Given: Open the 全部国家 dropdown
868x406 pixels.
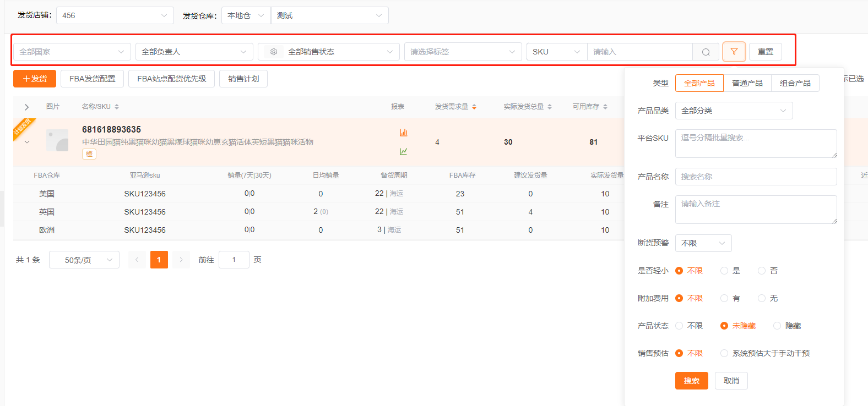Looking at the screenshot, I should [72, 52].
